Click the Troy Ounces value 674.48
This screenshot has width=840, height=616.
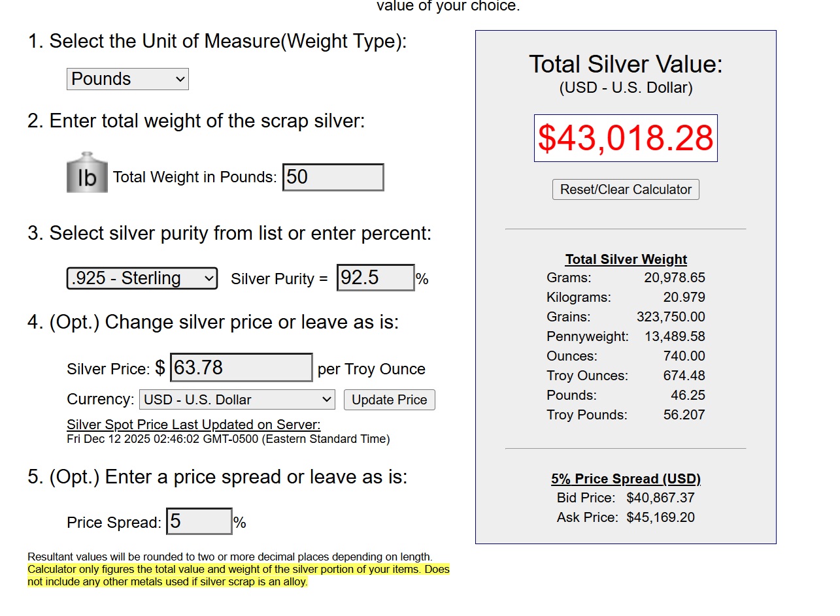[684, 376]
